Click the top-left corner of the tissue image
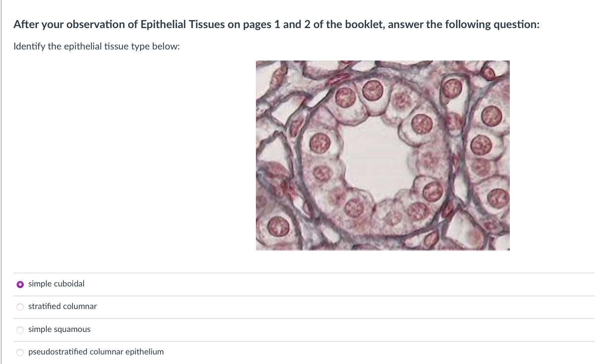 tap(259, 64)
